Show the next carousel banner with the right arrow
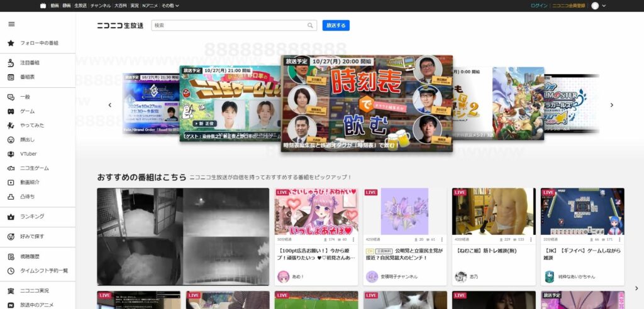This screenshot has width=644, height=309. pyautogui.click(x=611, y=105)
